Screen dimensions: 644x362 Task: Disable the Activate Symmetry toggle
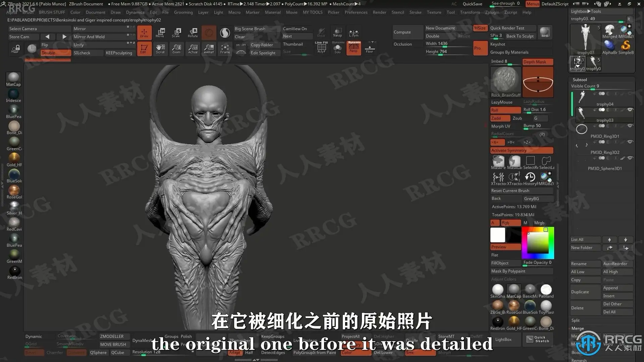click(x=522, y=150)
